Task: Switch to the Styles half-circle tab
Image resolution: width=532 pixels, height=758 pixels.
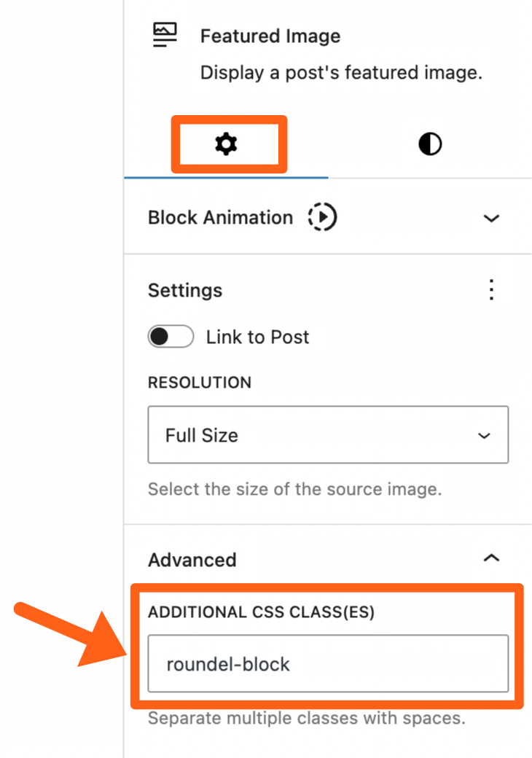Action: pyautogui.click(x=430, y=144)
